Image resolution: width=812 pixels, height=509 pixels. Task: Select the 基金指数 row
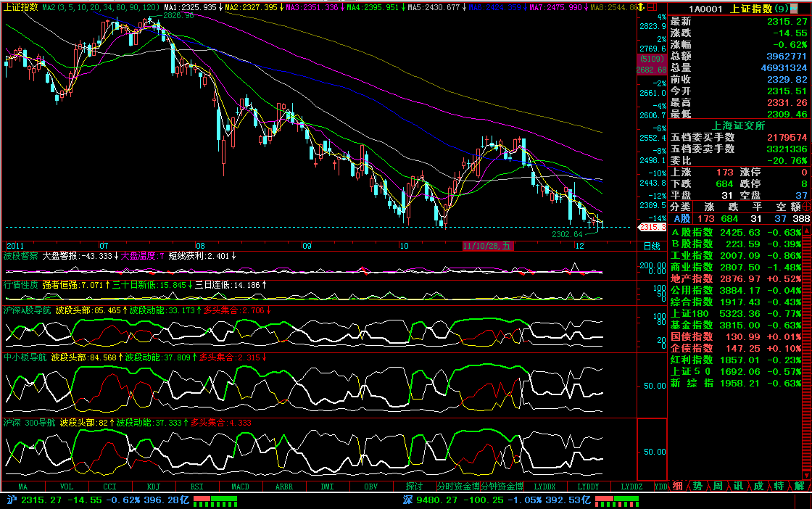(x=736, y=325)
